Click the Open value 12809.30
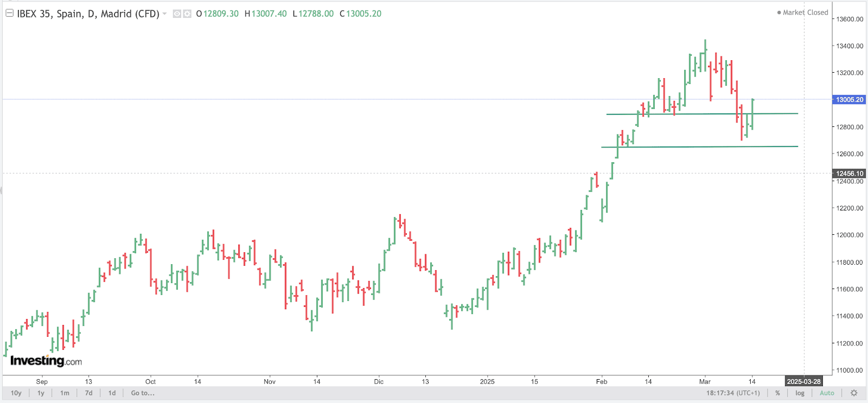 coord(221,14)
